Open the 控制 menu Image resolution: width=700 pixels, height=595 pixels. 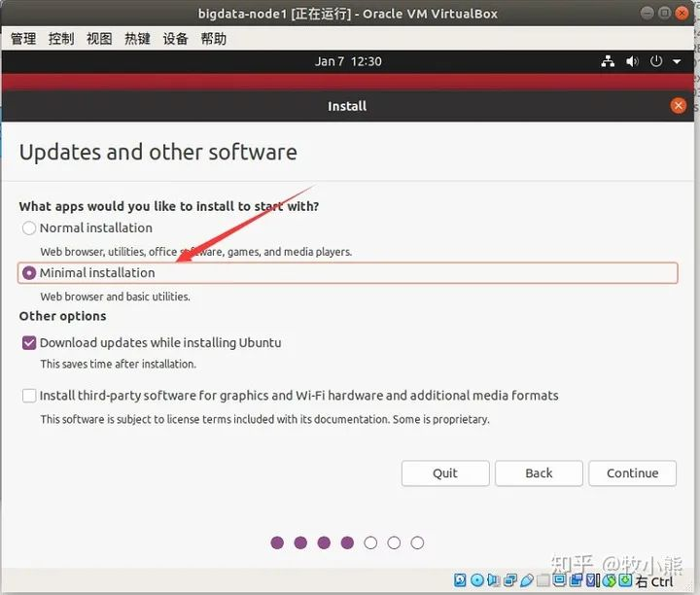[61, 39]
